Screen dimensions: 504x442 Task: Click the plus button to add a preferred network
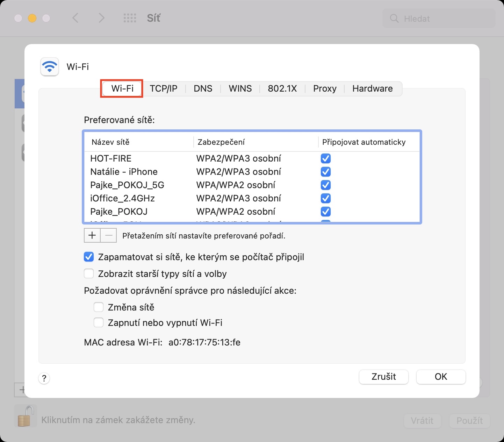(92, 236)
